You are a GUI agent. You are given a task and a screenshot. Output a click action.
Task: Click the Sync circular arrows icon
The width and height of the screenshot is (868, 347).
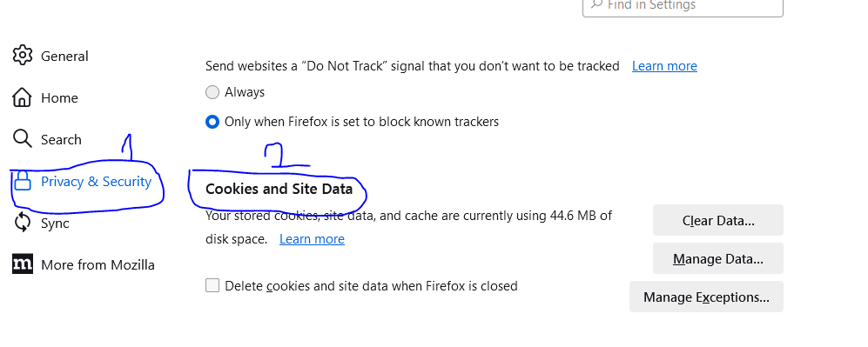pos(22,223)
